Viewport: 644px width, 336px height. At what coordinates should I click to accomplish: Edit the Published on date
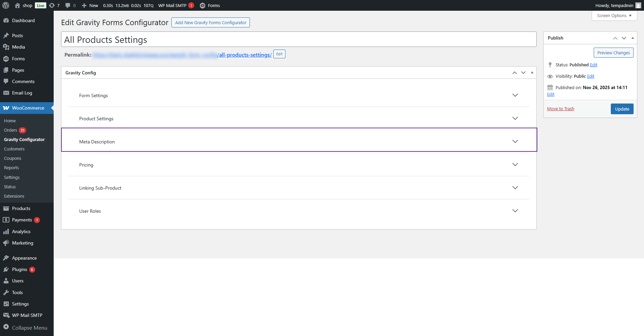[551, 94]
